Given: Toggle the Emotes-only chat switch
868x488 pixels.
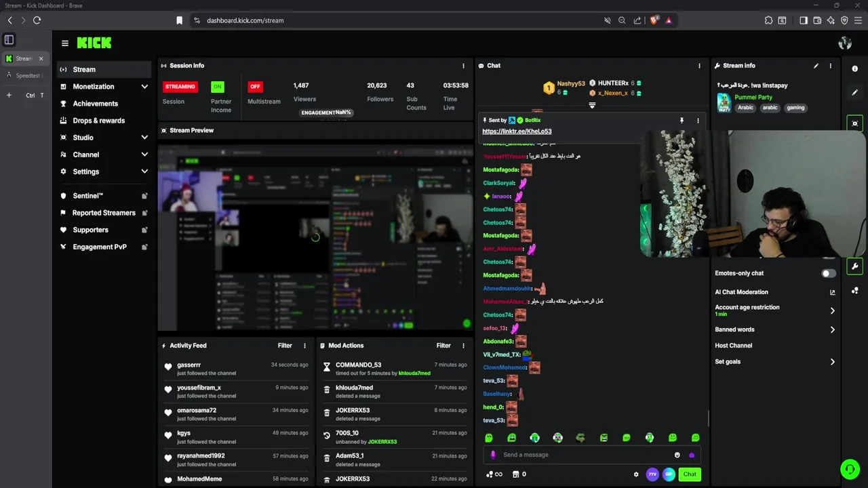Looking at the screenshot, I should pos(829,273).
